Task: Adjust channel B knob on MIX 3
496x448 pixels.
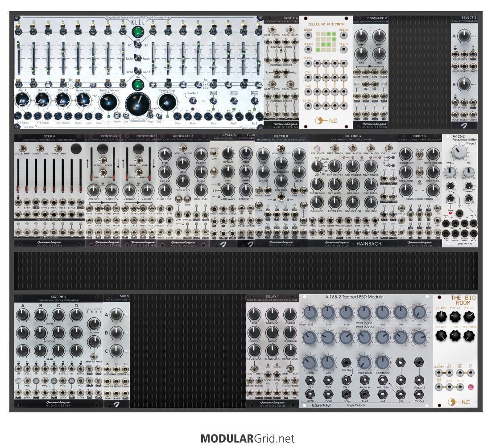Action: click(x=116, y=333)
